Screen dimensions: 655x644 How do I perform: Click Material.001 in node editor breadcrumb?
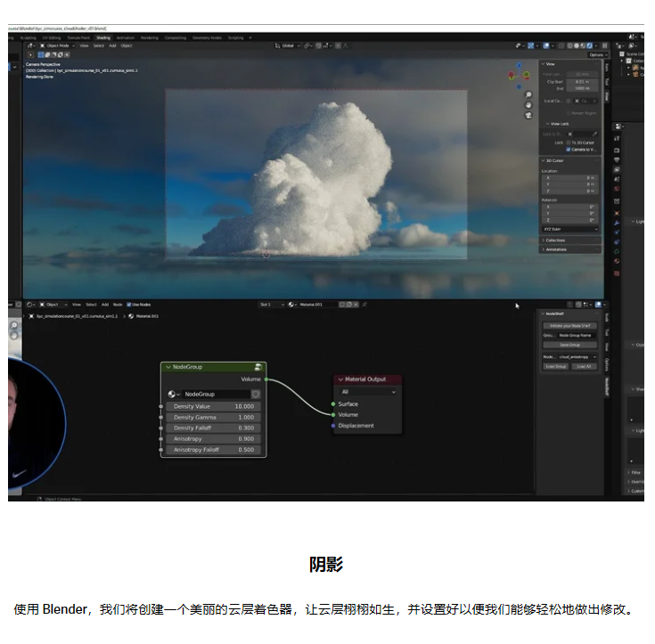tap(147, 316)
